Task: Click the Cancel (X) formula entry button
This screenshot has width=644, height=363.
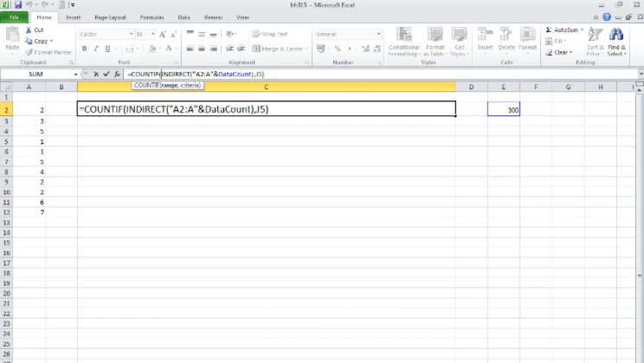Action: tap(95, 75)
